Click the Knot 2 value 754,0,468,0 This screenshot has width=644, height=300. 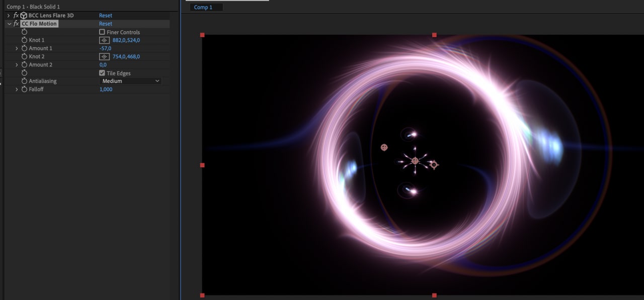point(126,56)
